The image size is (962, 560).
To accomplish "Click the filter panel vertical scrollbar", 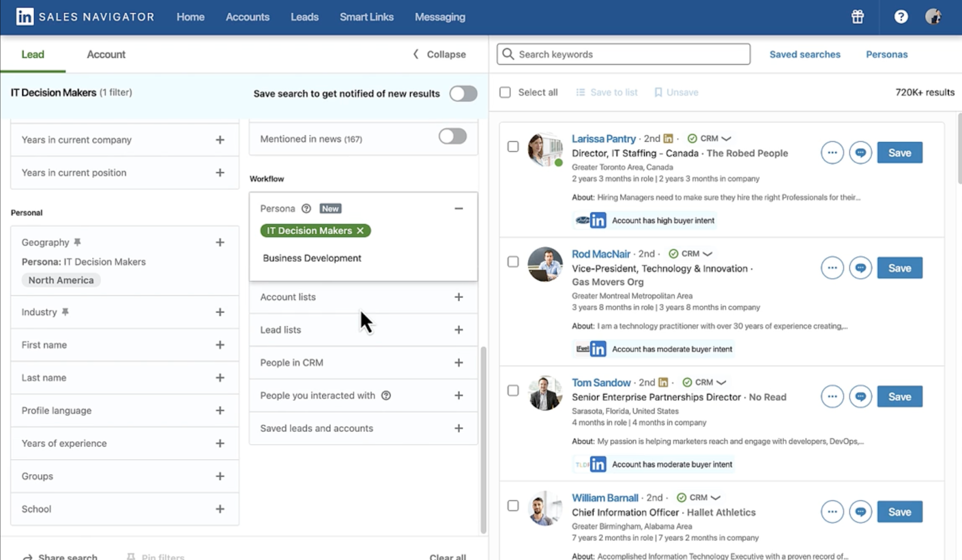I will tap(483, 440).
